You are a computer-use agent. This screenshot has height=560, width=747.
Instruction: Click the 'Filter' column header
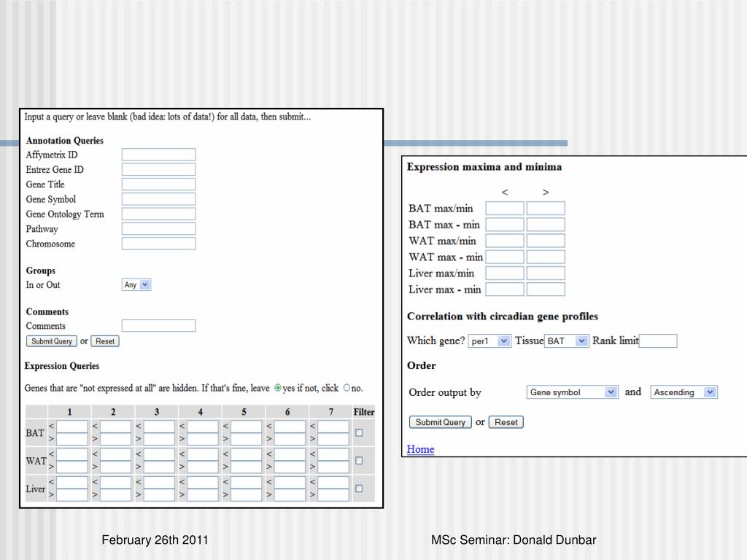[364, 412]
